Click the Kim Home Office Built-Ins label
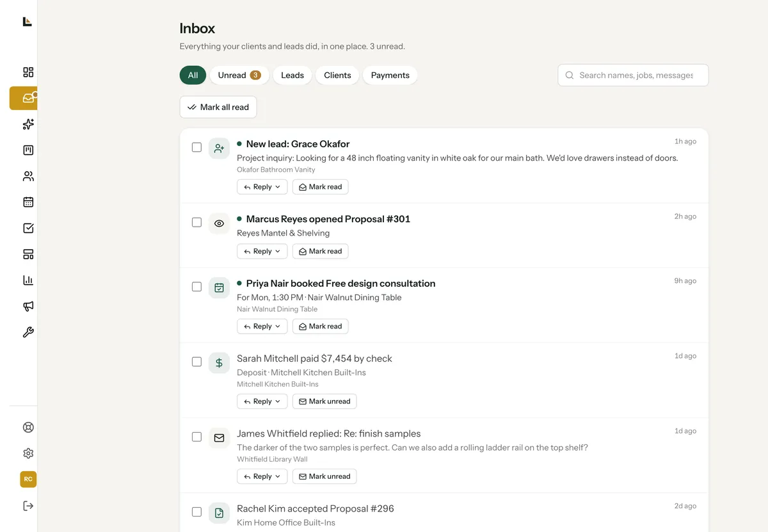 pos(286,523)
